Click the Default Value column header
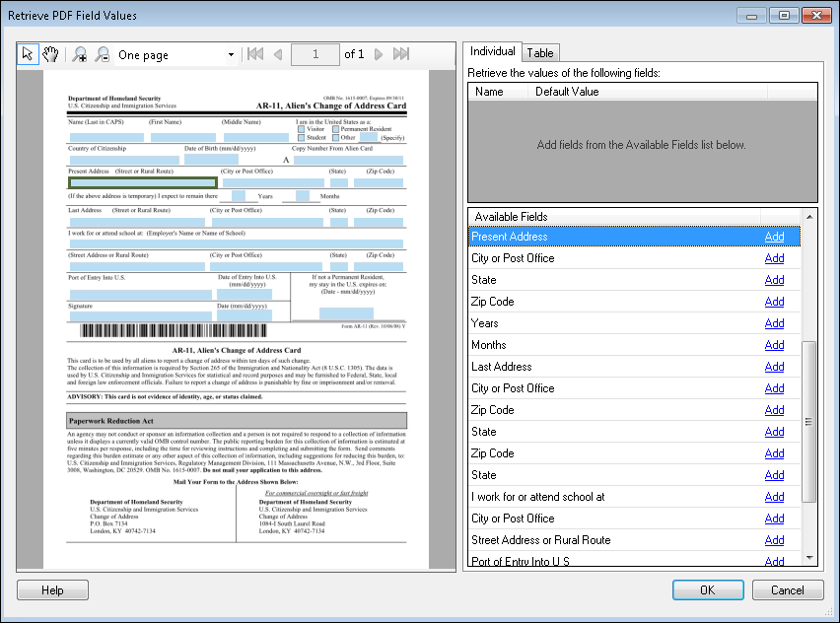This screenshot has height=623, width=840. pyautogui.click(x=648, y=92)
